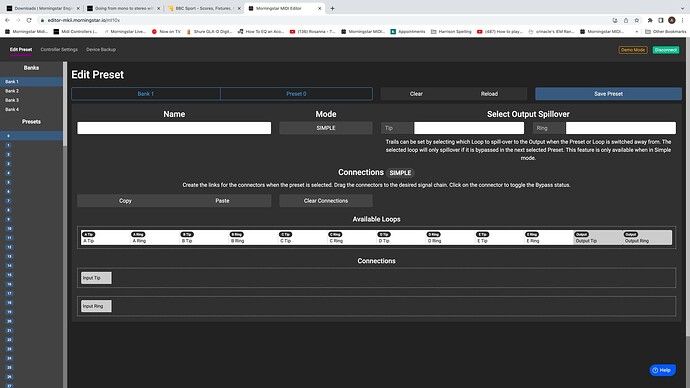
Task: Click the browser forward arrow
Action: [18, 20]
